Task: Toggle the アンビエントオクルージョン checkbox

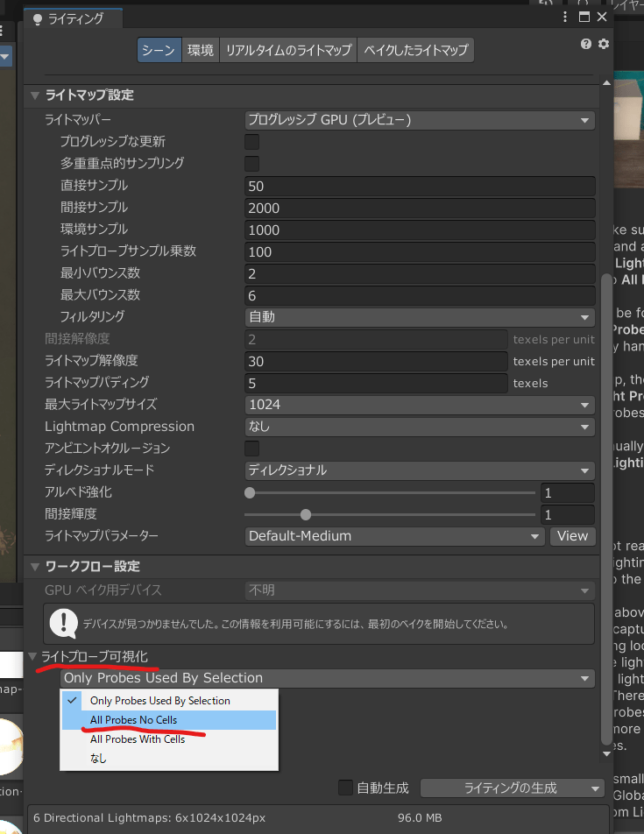Action: pyautogui.click(x=251, y=448)
